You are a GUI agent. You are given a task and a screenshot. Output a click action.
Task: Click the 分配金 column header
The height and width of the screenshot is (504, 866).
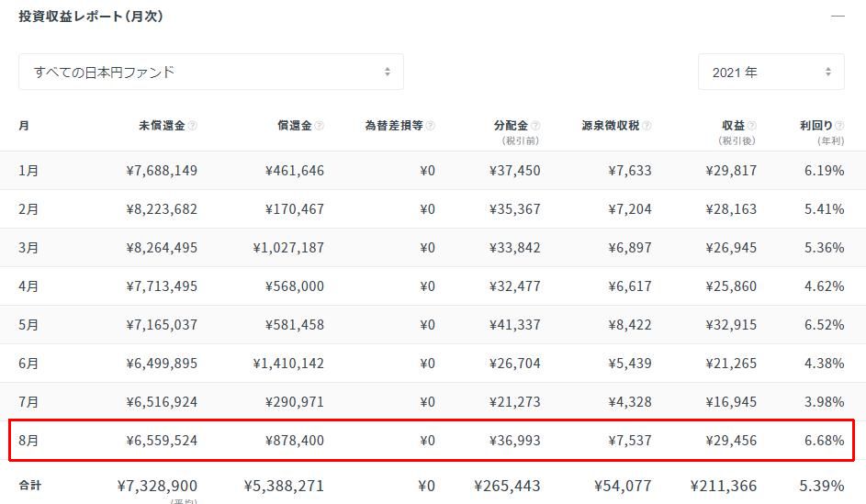click(511, 126)
